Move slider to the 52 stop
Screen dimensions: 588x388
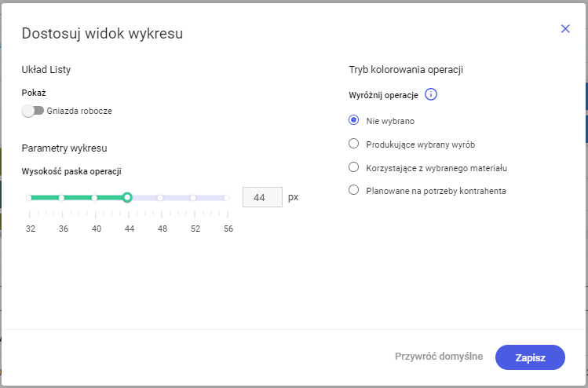(x=193, y=198)
